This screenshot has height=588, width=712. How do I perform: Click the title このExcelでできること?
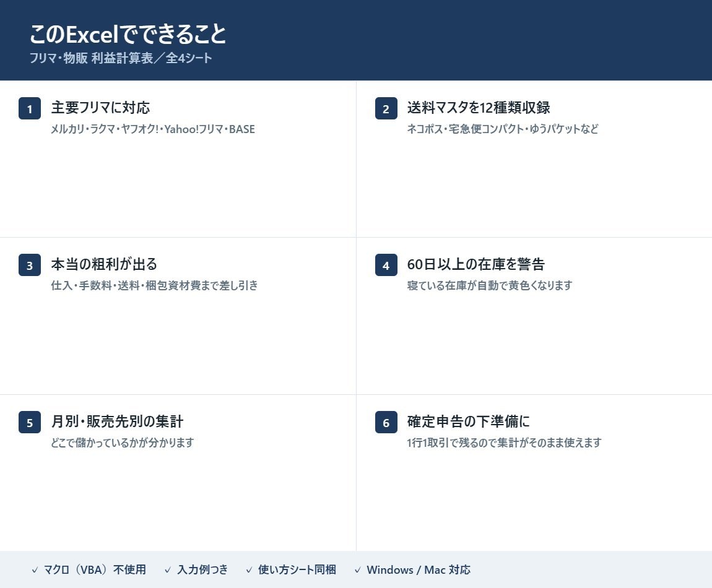[128, 34]
